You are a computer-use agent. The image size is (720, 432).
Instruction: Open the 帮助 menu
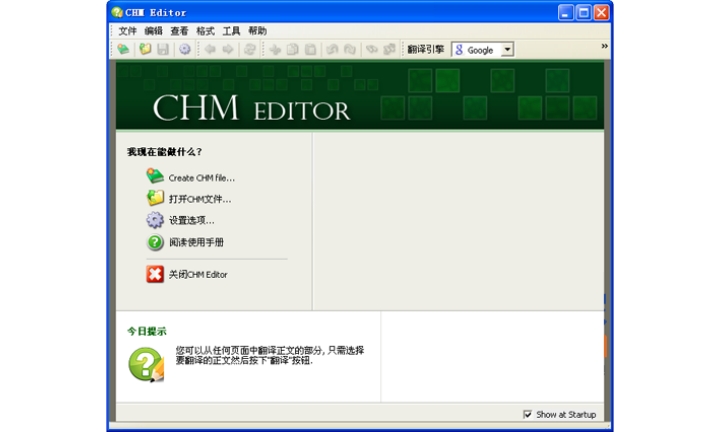pyautogui.click(x=257, y=31)
